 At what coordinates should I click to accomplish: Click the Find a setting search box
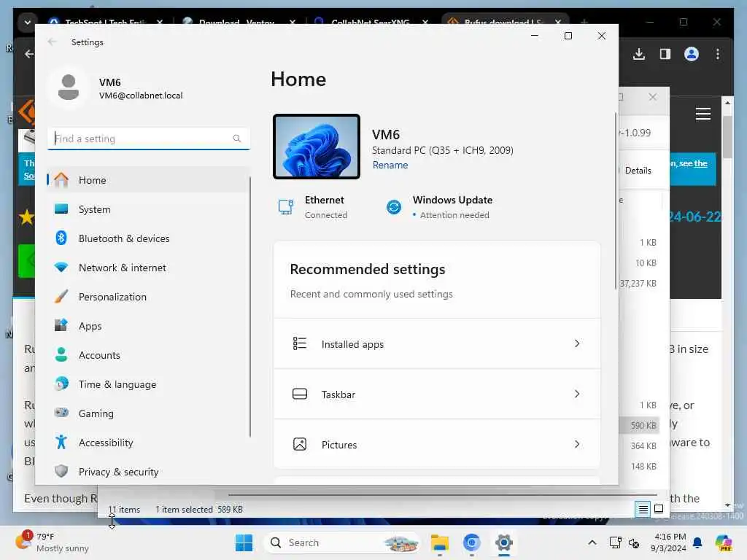pos(148,139)
